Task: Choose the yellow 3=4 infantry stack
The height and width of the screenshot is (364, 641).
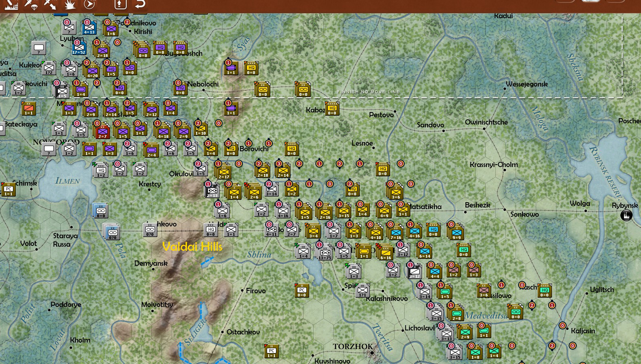Action: (313, 231)
